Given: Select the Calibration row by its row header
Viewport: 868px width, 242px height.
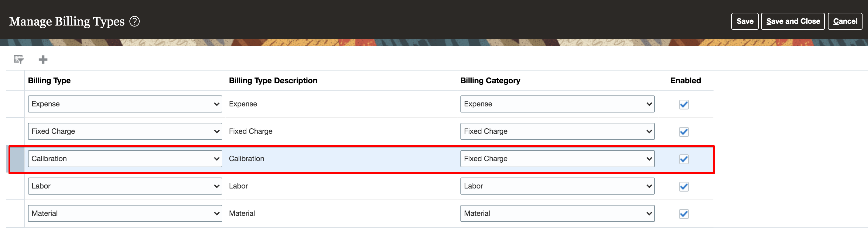Looking at the screenshot, I should point(16,159).
